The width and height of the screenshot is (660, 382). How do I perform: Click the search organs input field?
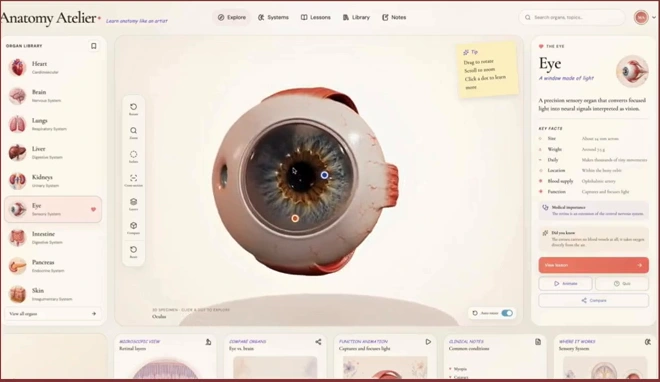click(572, 17)
